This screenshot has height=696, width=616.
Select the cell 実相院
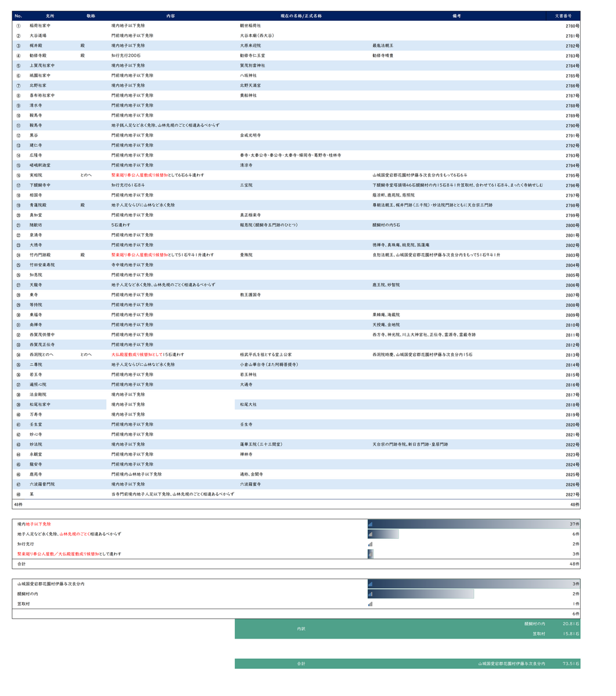point(36,175)
